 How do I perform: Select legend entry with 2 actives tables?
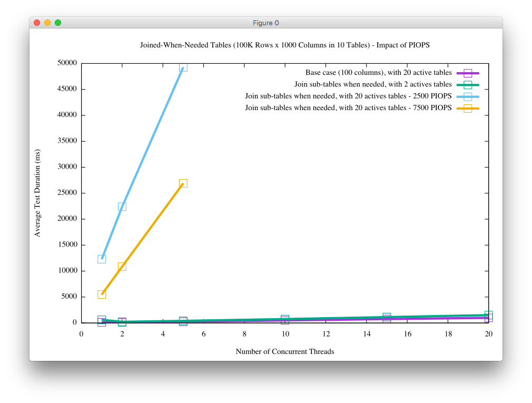(x=373, y=84)
